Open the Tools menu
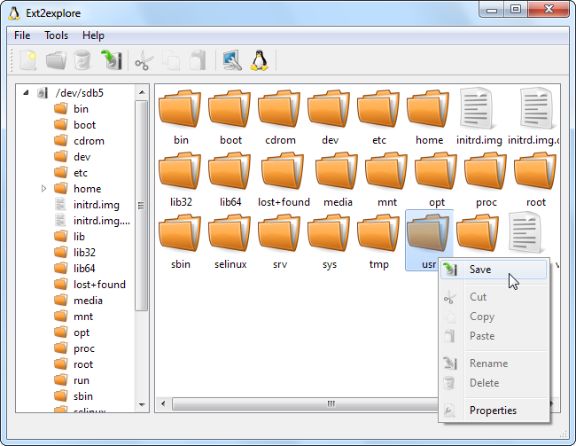The height and width of the screenshot is (446, 576). click(56, 35)
